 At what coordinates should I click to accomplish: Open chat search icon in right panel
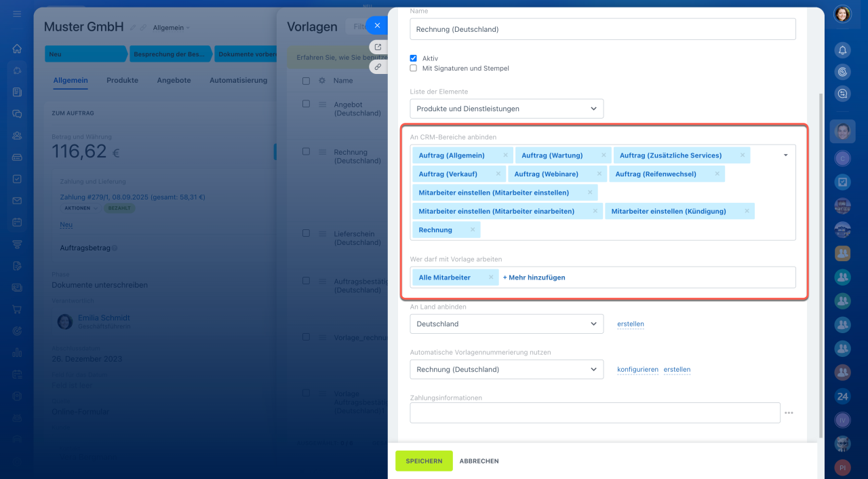click(842, 94)
